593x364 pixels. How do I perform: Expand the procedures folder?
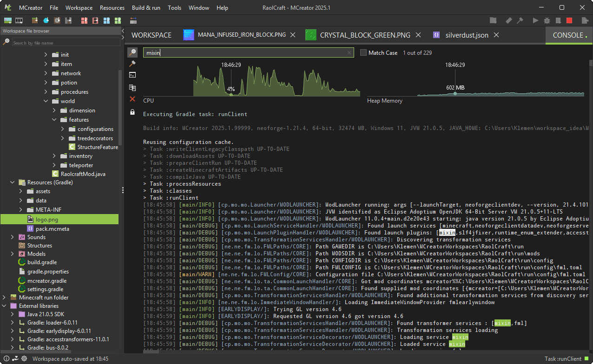click(x=46, y=92)
